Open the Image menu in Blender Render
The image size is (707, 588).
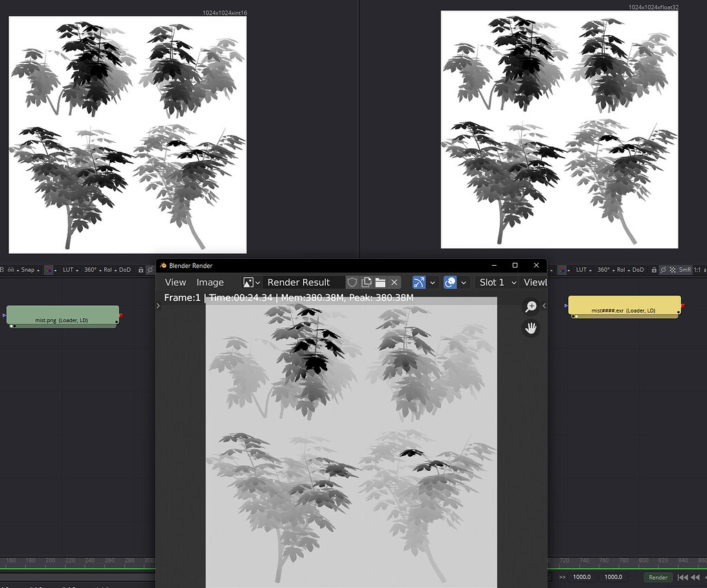click(x=210, y=282)
